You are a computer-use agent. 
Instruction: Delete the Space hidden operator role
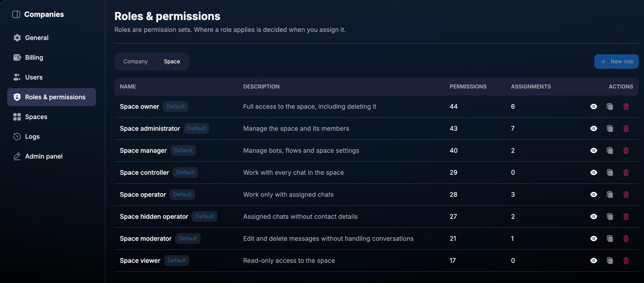pos(626,217)
